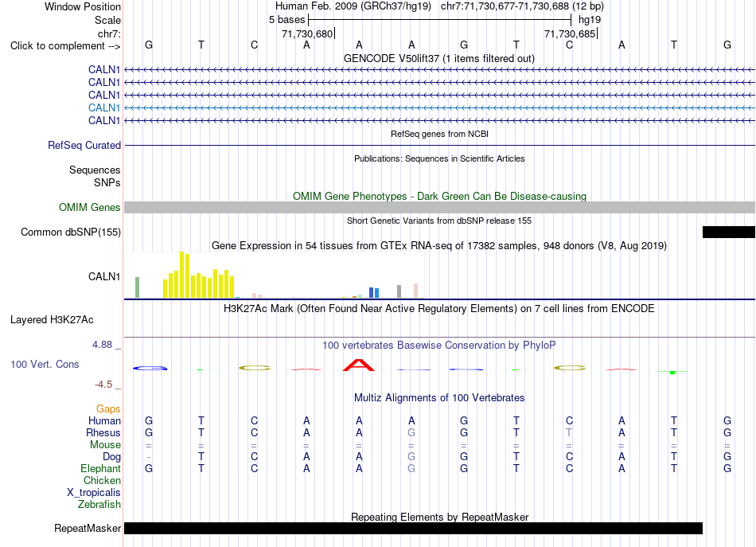Click the Sequences SNPs track label

tap(95, 176)
